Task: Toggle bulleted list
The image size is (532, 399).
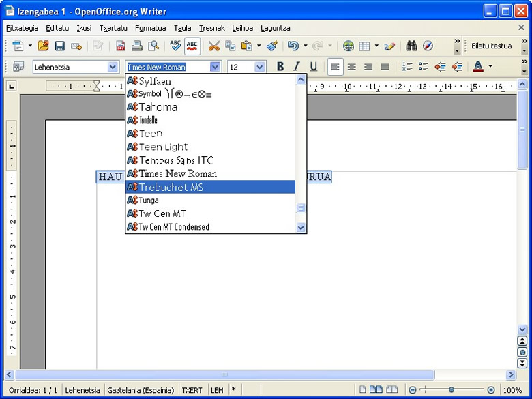Action: [x=424, y=67]
